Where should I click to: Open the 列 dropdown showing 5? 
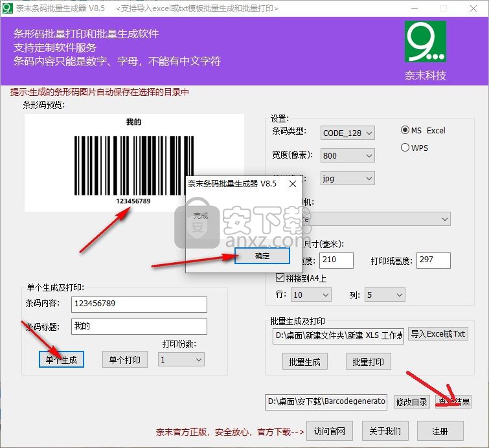(385, 295)
